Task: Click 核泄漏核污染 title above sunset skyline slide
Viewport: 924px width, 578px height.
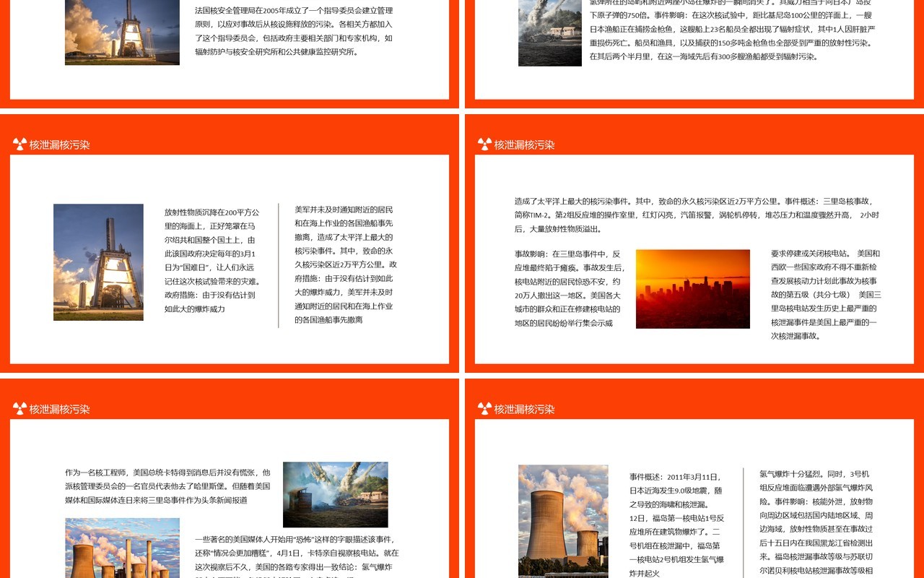Action: click(525, 144)
